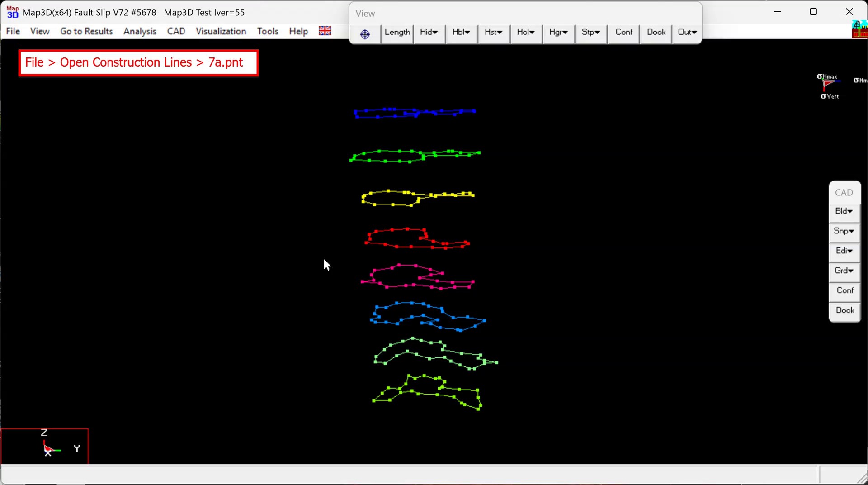Open the Stp dropdown menu

590,33
